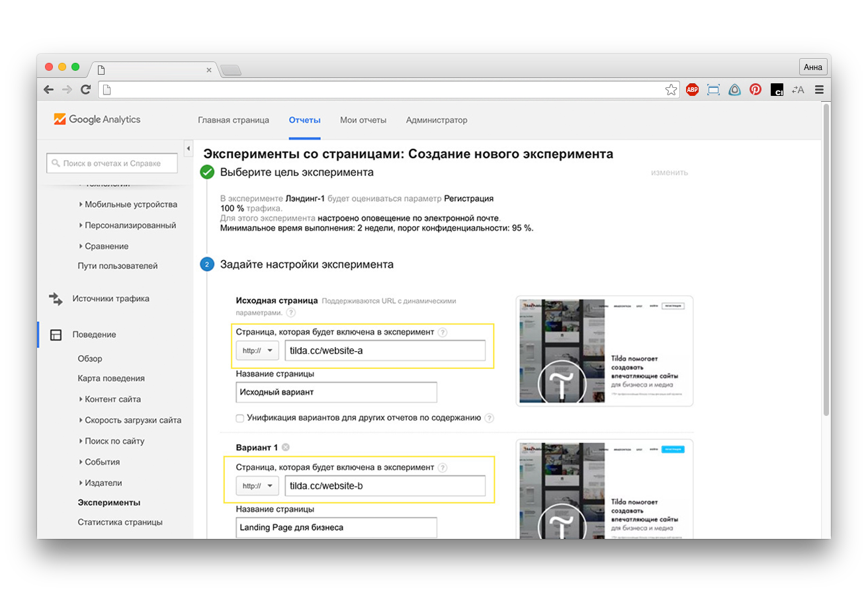
Task: Bookmark page with the star icon
Action: click(671, 90)
